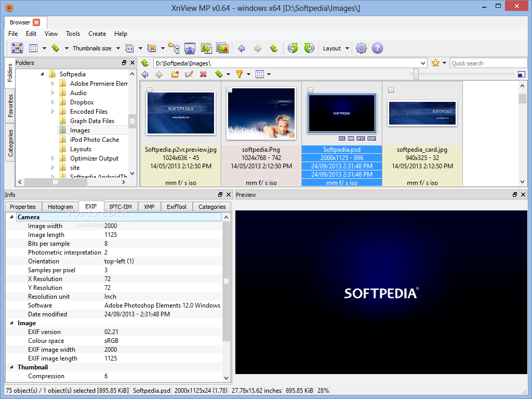532x399 pixels.
Task: Click the parent-folder arrow beside the path field
Action: pos(145,63)
